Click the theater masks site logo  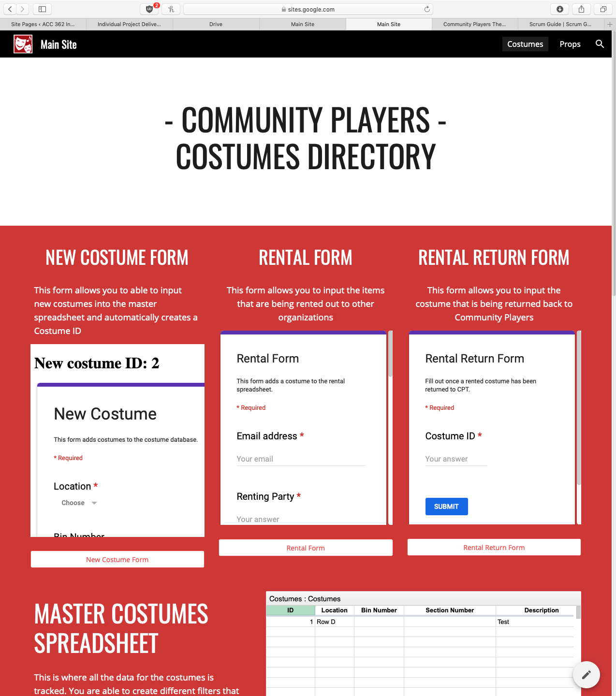tap(23, 44)
